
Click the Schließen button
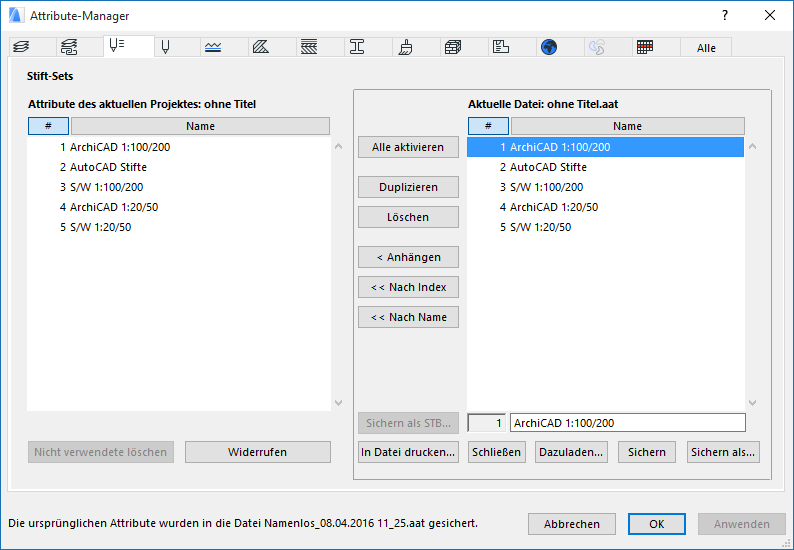[496, 452]
